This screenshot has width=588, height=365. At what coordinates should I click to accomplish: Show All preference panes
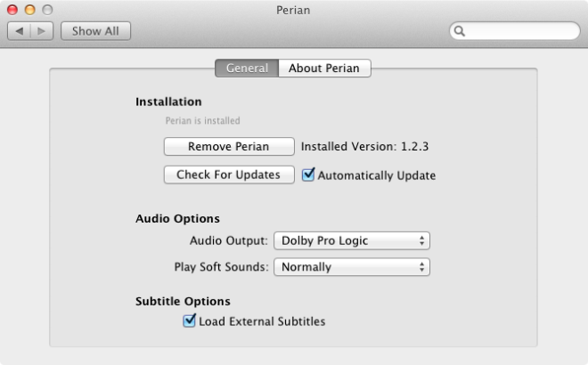(x=95, y=31)
